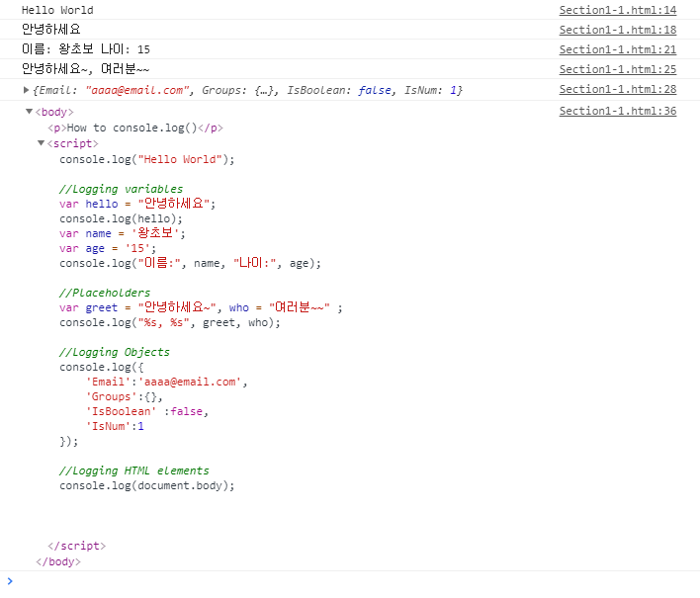Open source link Section1-1.html:14

(x=617, y=10)
